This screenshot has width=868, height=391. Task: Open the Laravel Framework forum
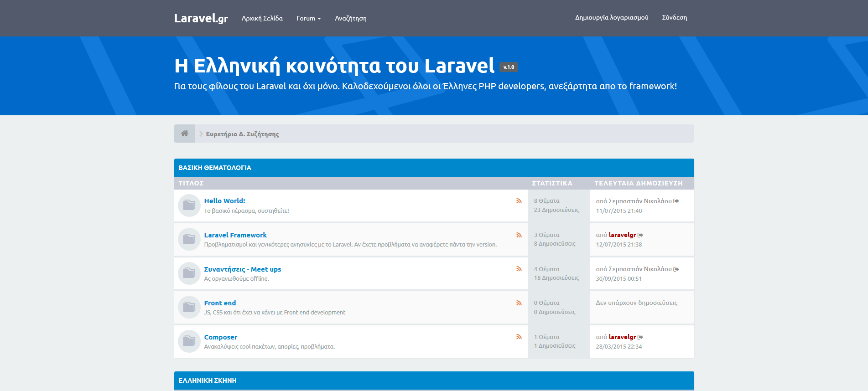(235, 235)
